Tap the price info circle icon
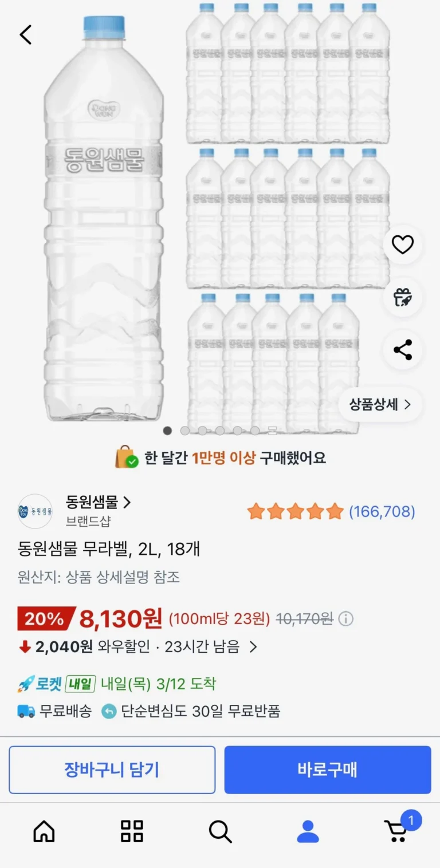The image size is (440, 868). point(345,619)
